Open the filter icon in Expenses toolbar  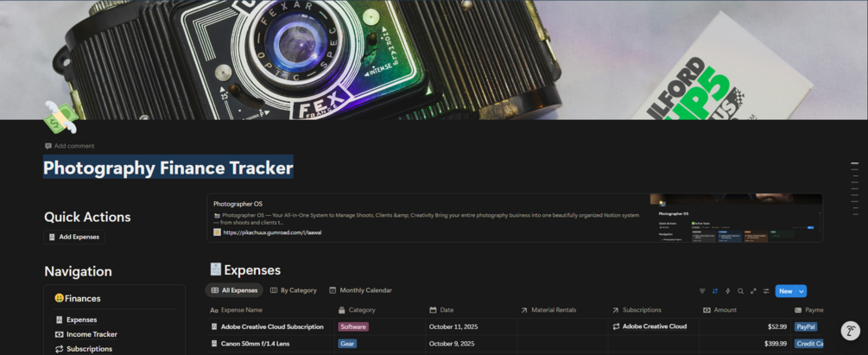click(702, 291)
